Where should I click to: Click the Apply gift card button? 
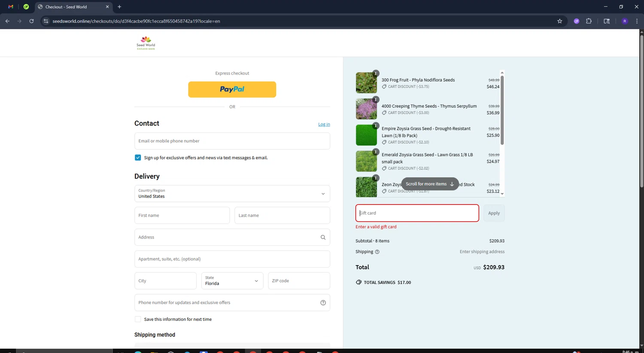[494, 213]
